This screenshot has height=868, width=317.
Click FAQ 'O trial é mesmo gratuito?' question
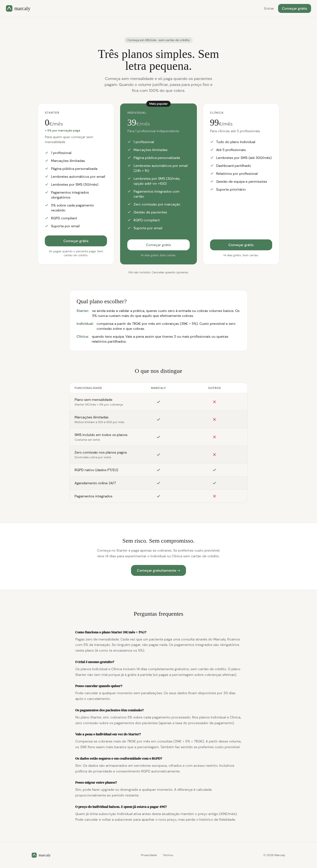click(x=94, y=662)
